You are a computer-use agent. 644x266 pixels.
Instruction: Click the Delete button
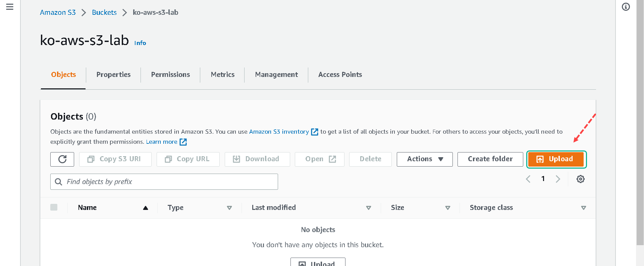[x=370, y=159]
